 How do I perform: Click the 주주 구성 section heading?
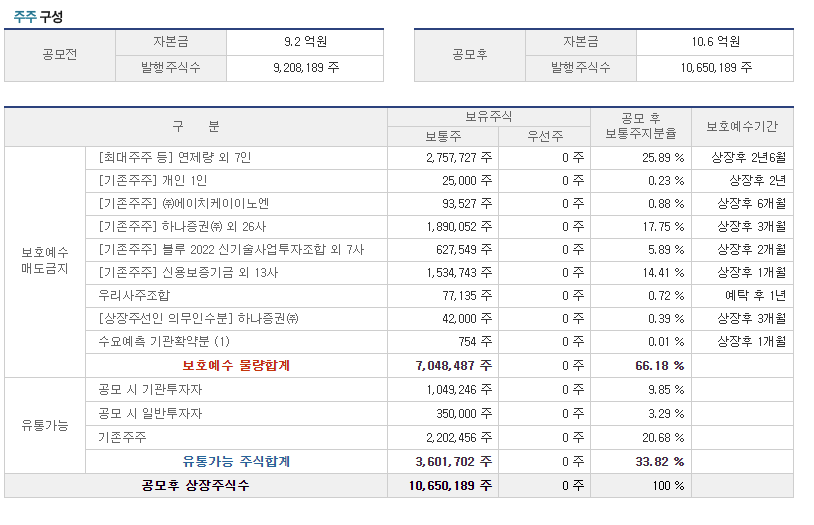pos(38,17)
